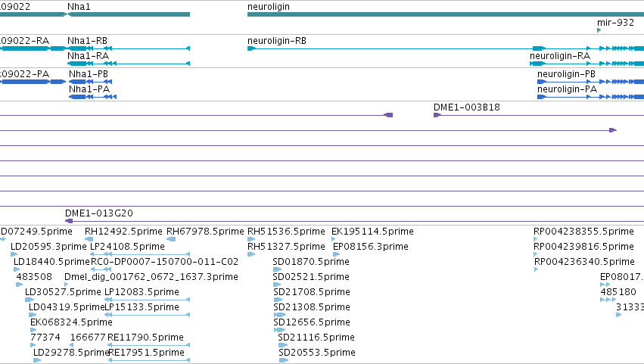Select RC0-DP0007-150700-011-C02 label

click(x=164, y=262)
